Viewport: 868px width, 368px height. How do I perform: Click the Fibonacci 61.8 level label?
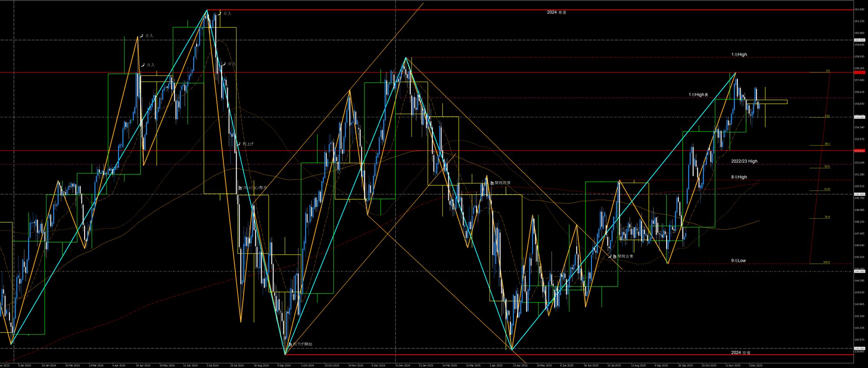[x=827, y=189]
